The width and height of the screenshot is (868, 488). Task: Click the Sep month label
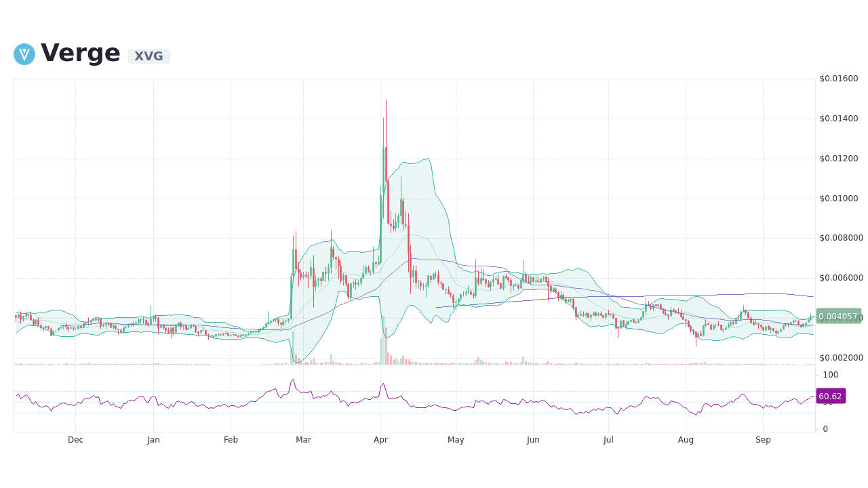(763, 440)
